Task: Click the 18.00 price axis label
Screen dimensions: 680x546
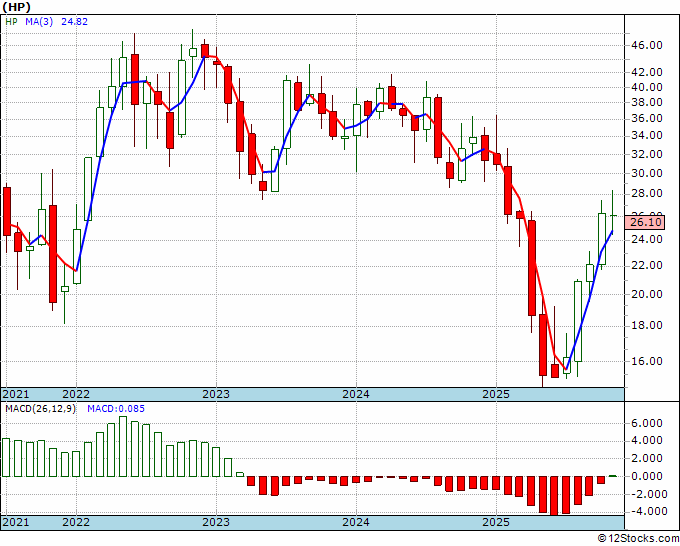Action: (646, 325)
